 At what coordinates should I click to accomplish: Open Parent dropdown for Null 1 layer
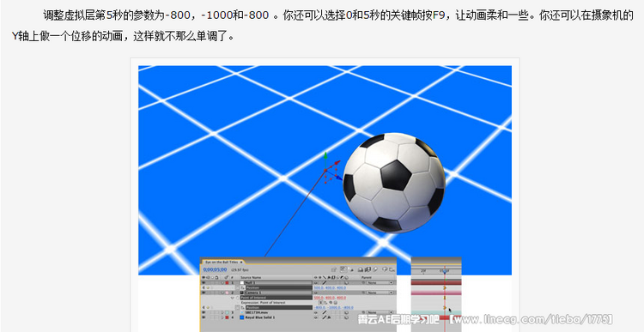380,283
